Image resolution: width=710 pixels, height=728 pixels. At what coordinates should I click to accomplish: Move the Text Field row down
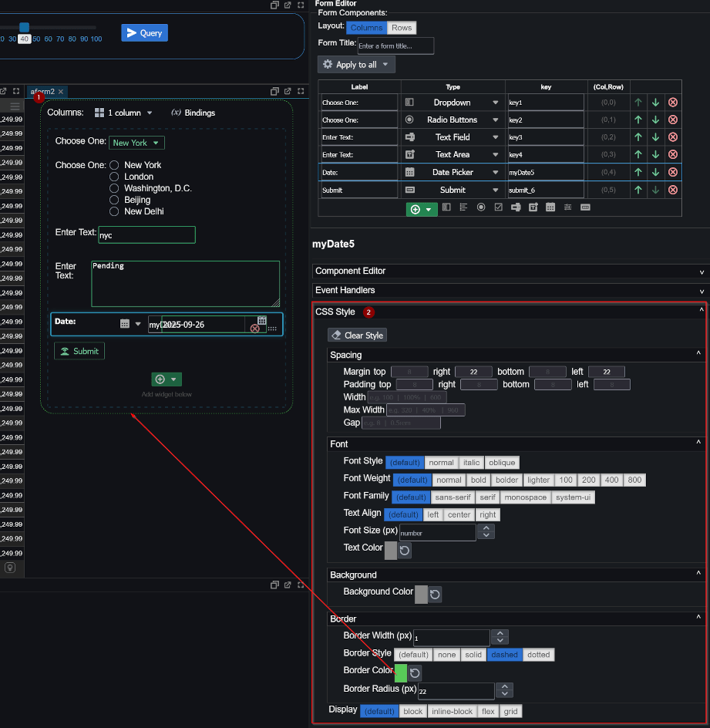654,137
